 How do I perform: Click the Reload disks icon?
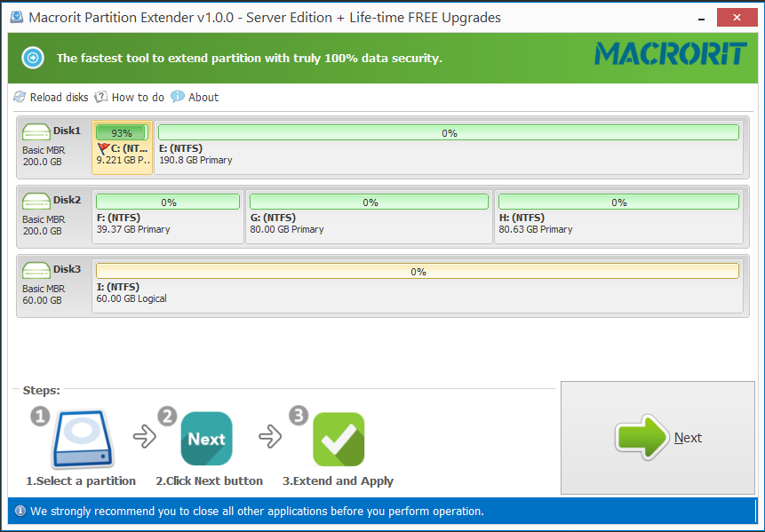pyautogui.click(x=20, y=97)
